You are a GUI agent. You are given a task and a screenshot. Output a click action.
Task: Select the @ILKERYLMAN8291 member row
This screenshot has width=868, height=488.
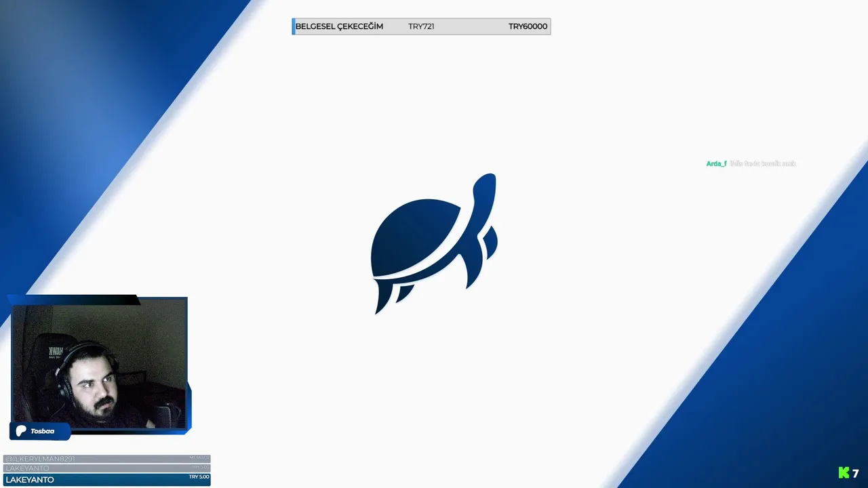(107, 459)
